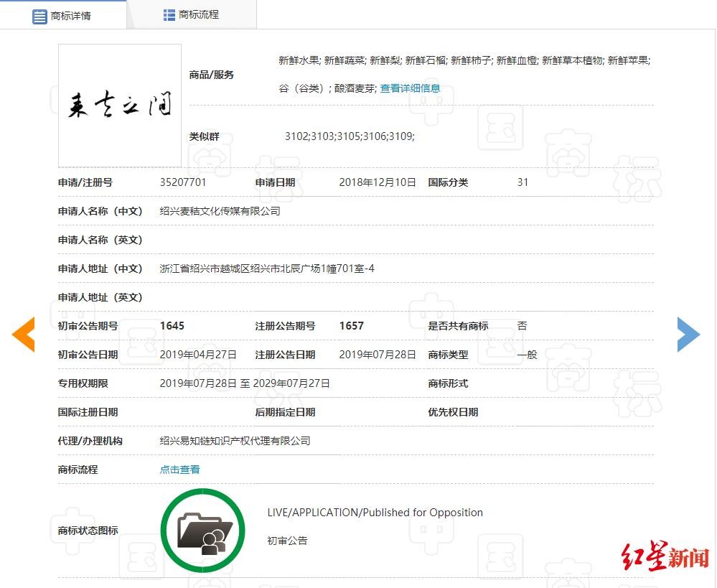Click the registration announcement issue 1657
This screenshot has height=588, width=717.
[x=352, y=326]
